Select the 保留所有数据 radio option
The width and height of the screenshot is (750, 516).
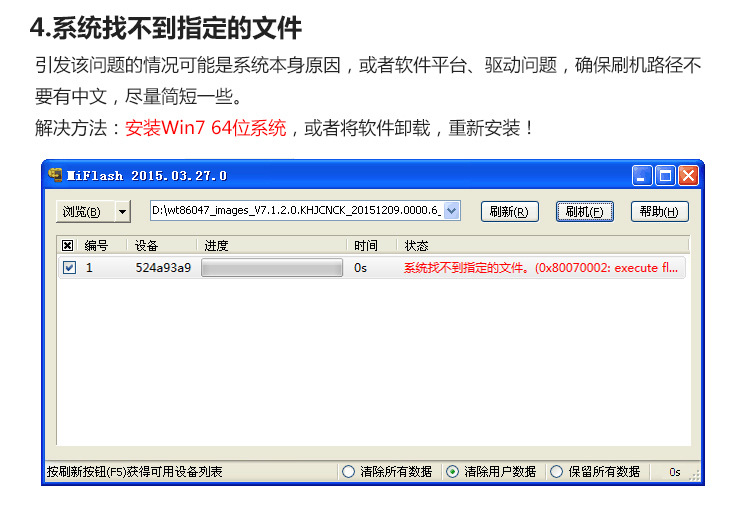point(556,472)
